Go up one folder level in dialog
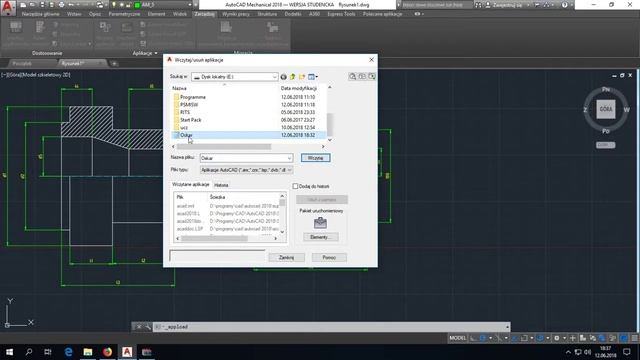 [292, 77]
